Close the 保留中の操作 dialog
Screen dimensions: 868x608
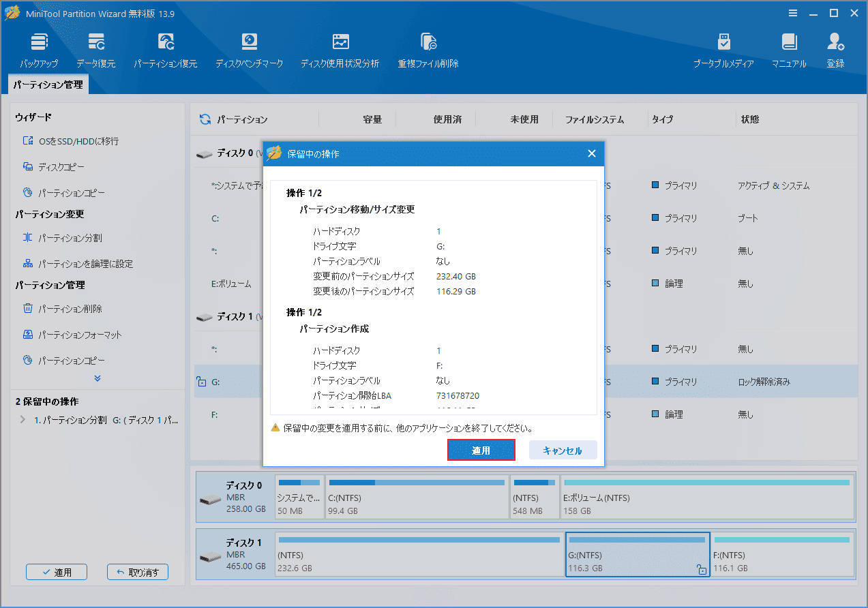[x=592, y=153]
